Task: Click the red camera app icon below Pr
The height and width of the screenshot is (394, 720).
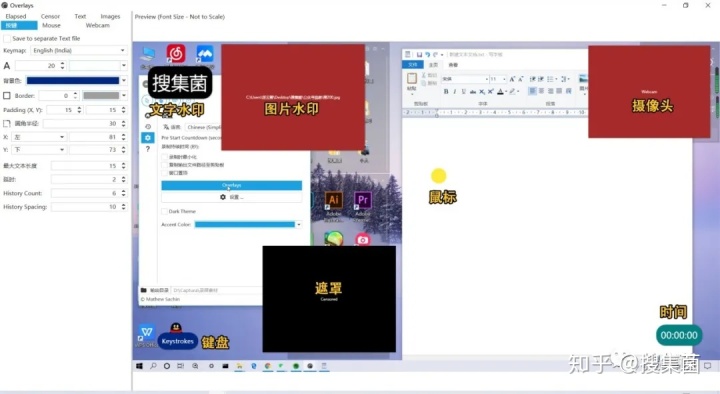Action: [x=363, y=239]
